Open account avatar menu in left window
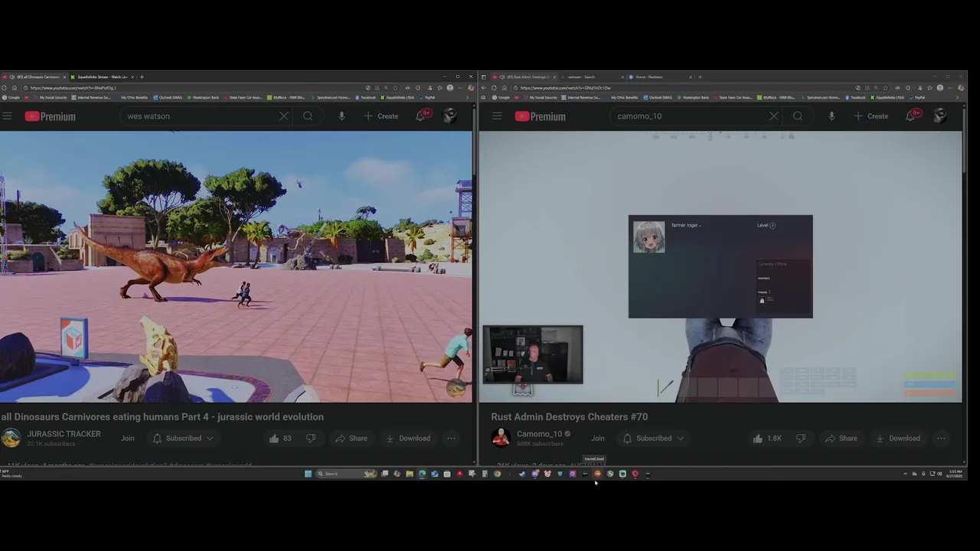 (450, 116)
